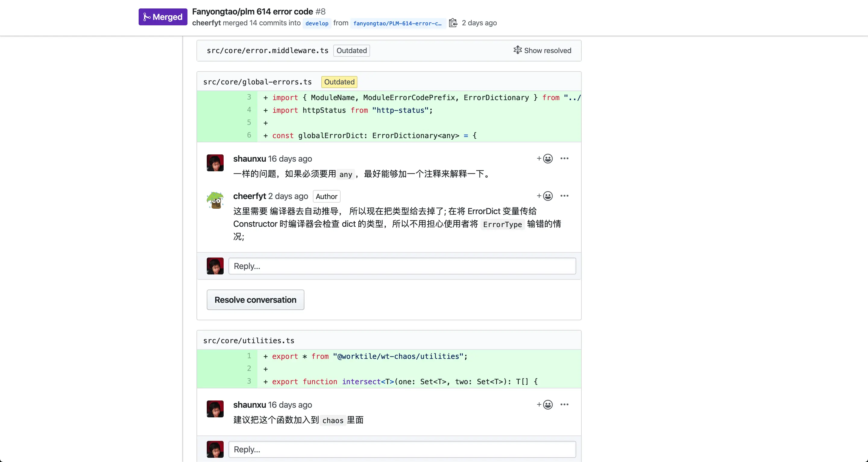Click the export function intersect diff line
The width and height of the screenshot is (868, 462).
[x=389, y=382]
